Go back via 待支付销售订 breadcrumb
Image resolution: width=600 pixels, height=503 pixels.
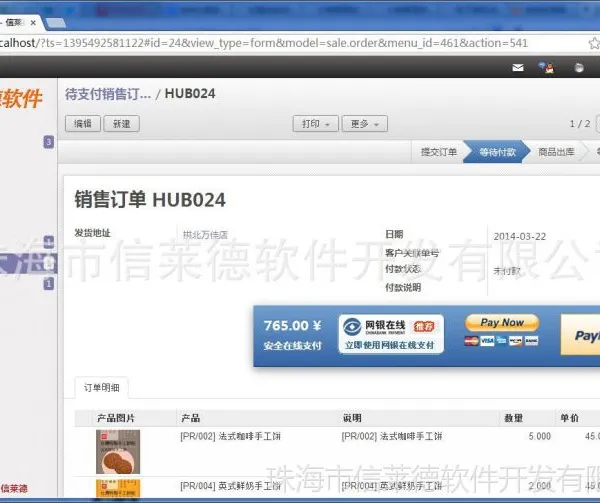click(x=108, y=94)
